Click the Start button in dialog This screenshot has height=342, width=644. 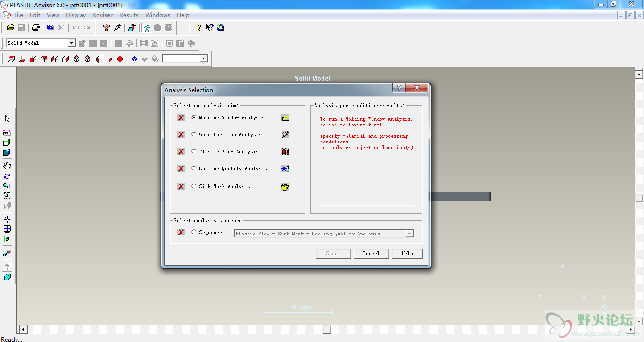point(333,253)
